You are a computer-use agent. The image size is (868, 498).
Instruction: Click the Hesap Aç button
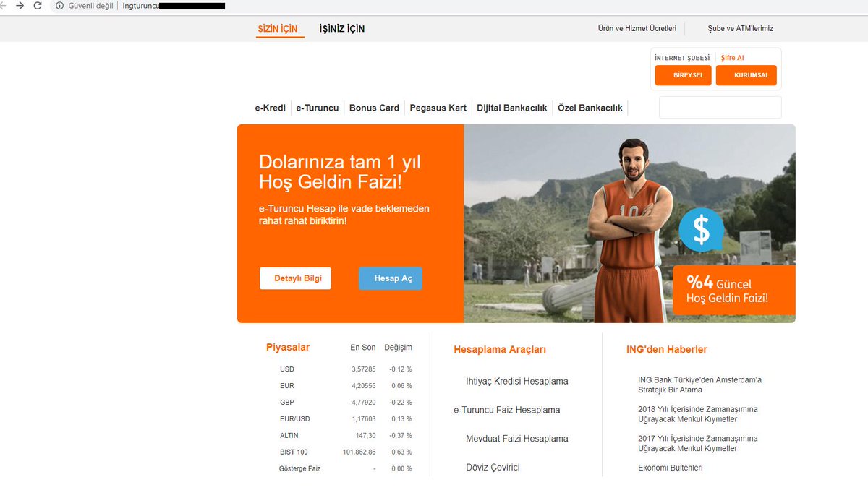pos(391,278)
